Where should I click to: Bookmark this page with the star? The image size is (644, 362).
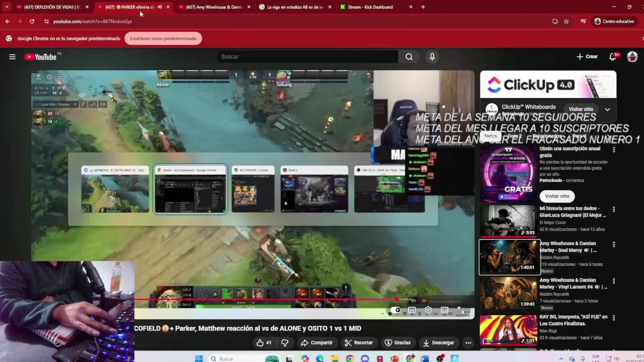[566, 21]
